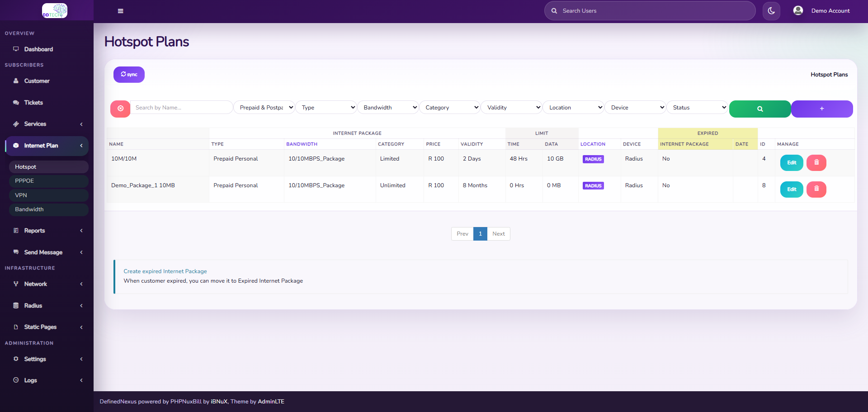Open the Validity filter dropdown
The width and height of the screenshot is (868, 412).
(x=511, y=107)
